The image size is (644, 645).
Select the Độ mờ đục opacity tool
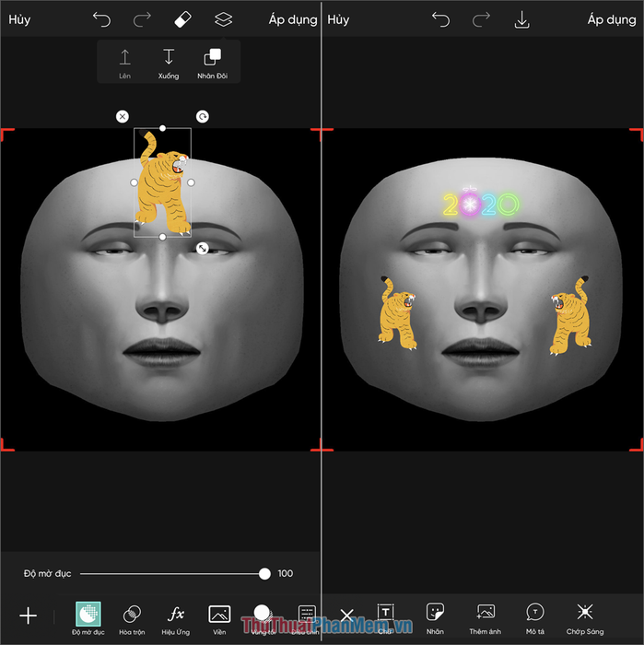[88, 618]
